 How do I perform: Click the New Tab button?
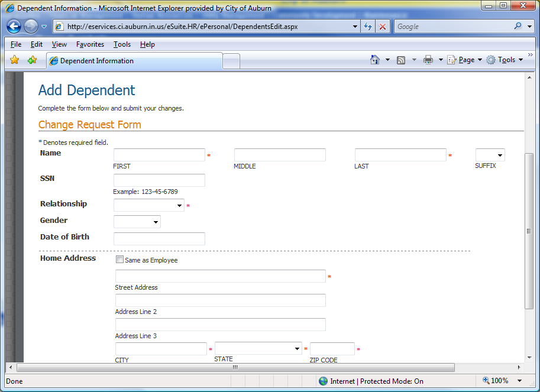pos(231,61)
